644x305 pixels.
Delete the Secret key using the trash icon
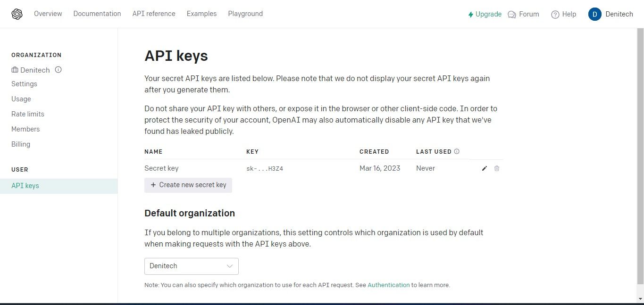tap(497, 168)
